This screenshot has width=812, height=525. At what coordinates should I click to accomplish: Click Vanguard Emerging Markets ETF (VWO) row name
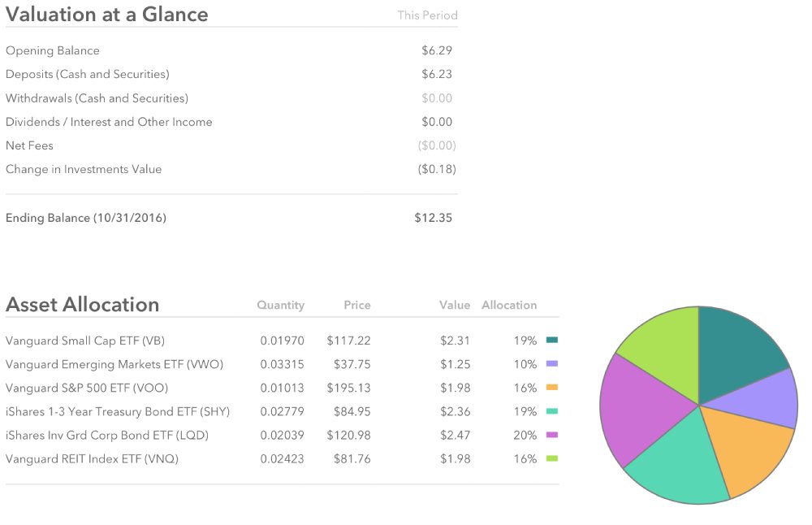pyautogui.click(x=114, y=364)
